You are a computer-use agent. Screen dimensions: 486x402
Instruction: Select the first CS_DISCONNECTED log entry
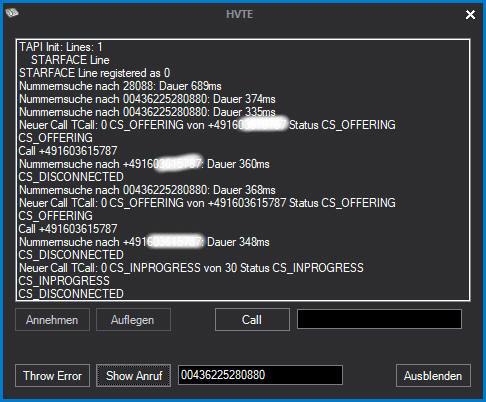point(71,177)
